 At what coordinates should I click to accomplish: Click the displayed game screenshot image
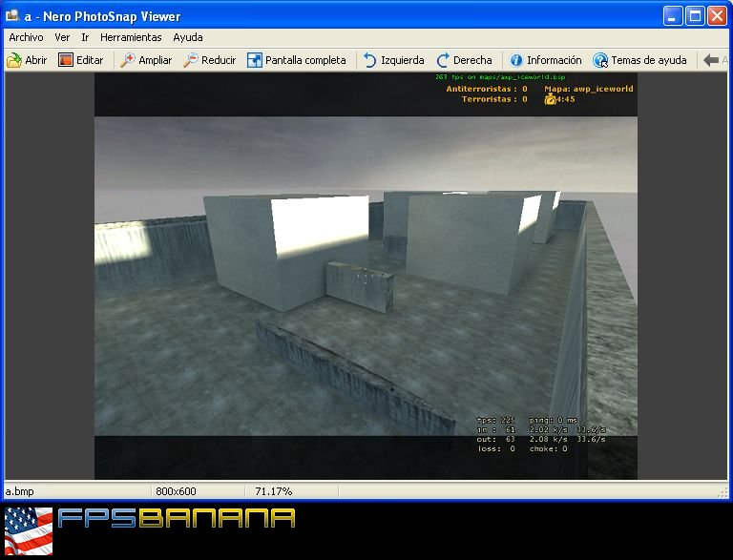pos(366,276)
